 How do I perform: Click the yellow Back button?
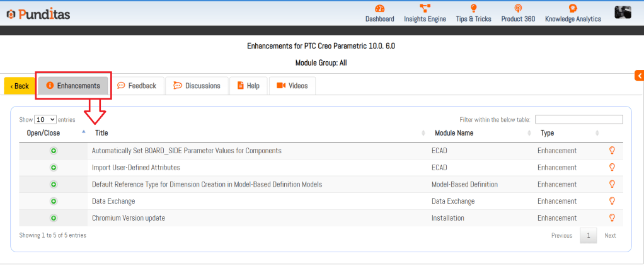(20, 86)
